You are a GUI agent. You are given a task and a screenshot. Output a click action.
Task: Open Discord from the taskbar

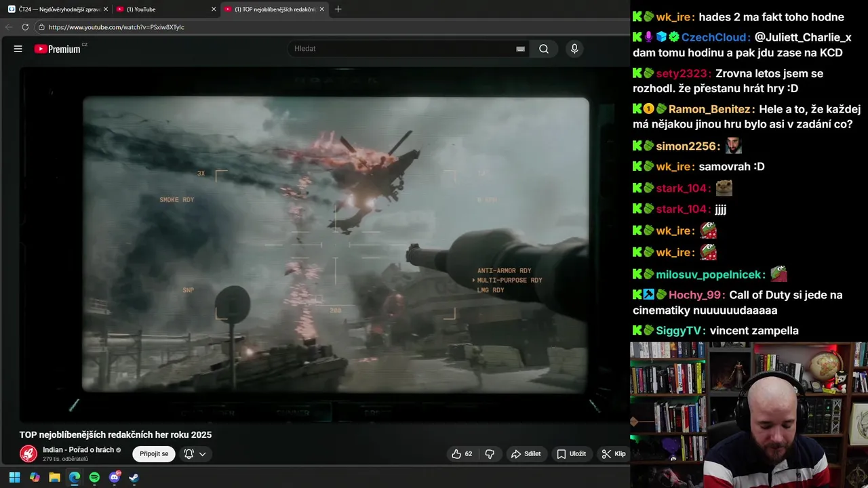[x=115, y=477]
